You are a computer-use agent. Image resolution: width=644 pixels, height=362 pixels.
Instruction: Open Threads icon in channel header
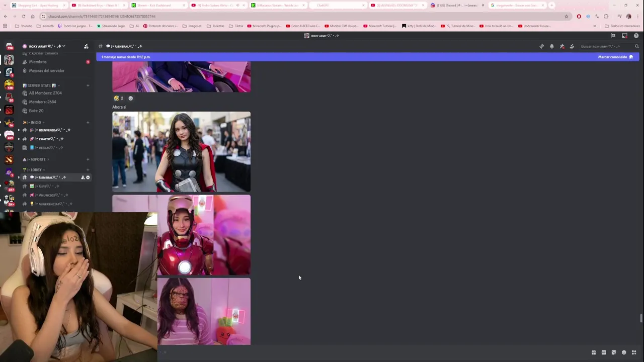pyautogui.click(x=541, y=46)
